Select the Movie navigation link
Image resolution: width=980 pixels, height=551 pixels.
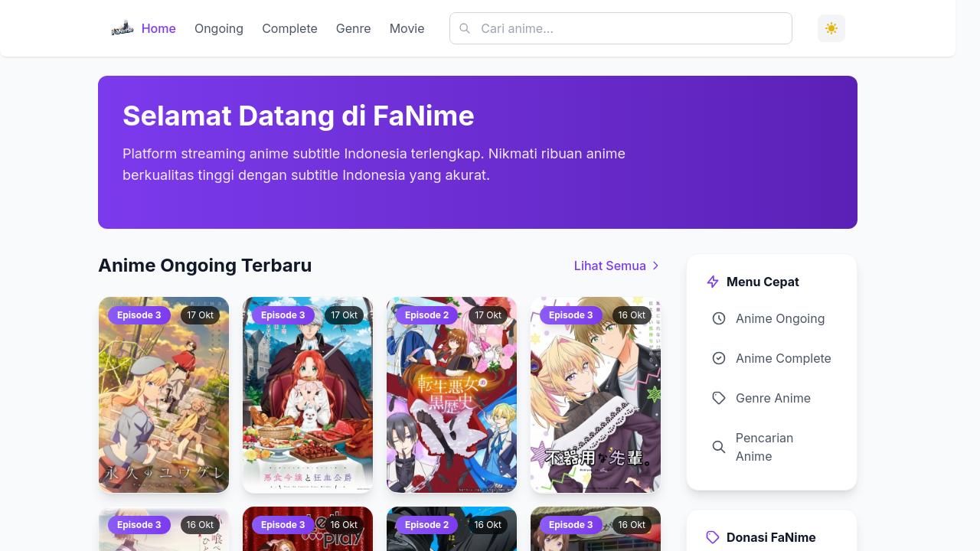pos(407,28)
